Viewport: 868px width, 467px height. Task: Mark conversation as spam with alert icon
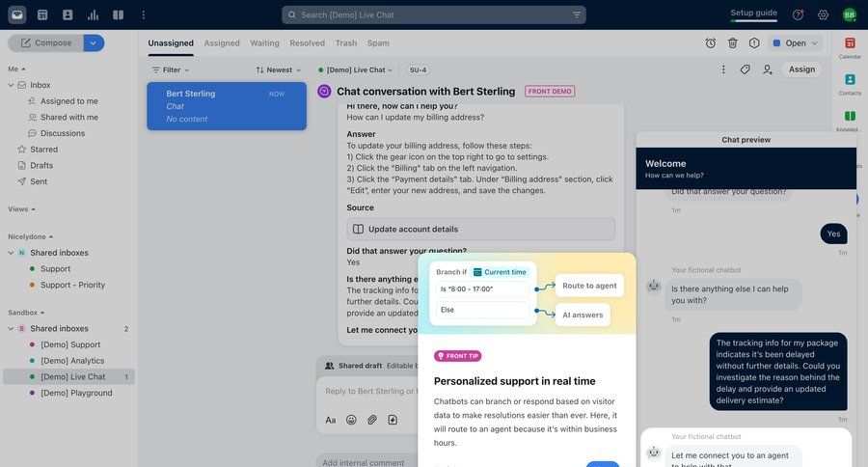coord(754,42)
